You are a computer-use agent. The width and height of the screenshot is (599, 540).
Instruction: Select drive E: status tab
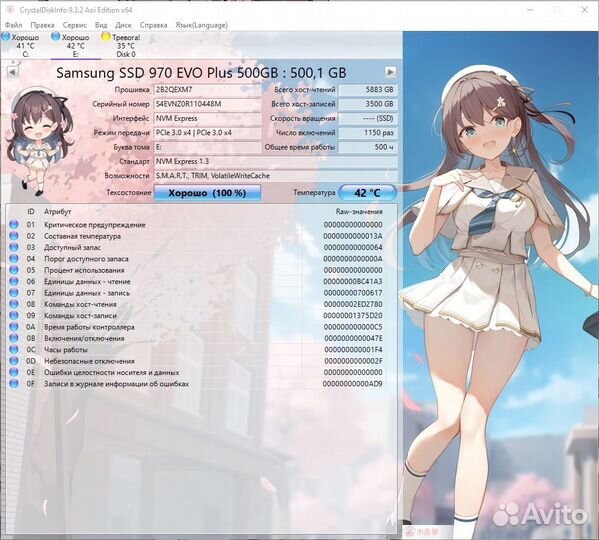coord(76,46)
